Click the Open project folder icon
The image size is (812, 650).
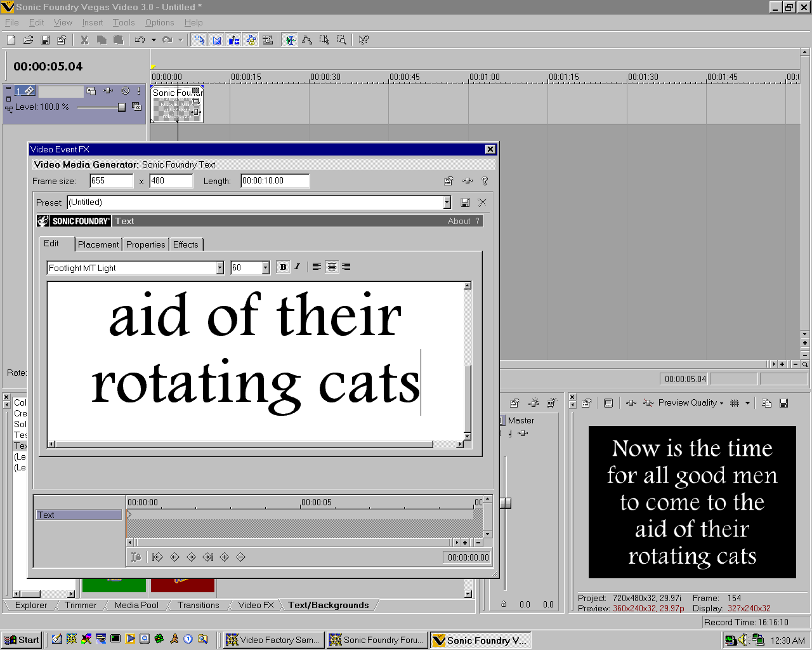[28, 40]
